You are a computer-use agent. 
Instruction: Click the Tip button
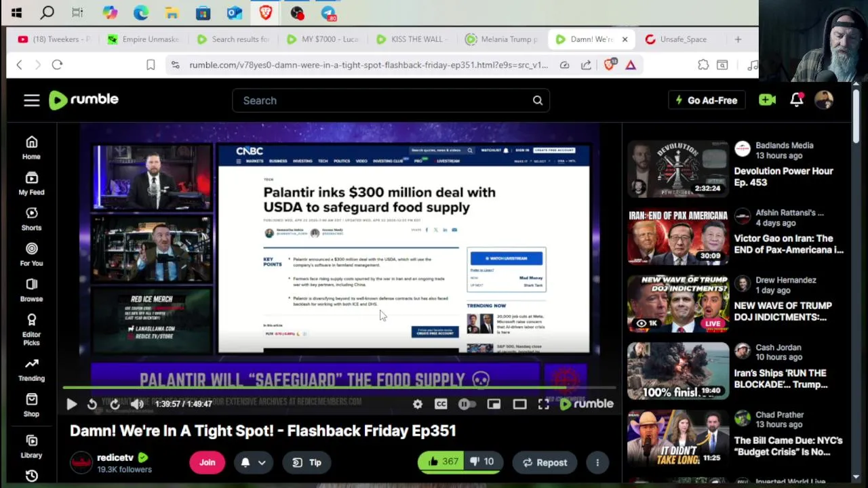point(307,462)
